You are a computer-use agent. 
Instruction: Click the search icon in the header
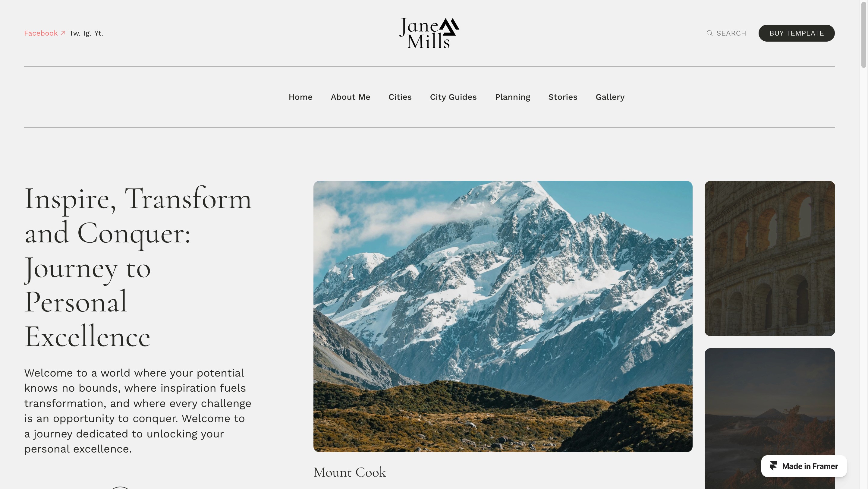709,33
